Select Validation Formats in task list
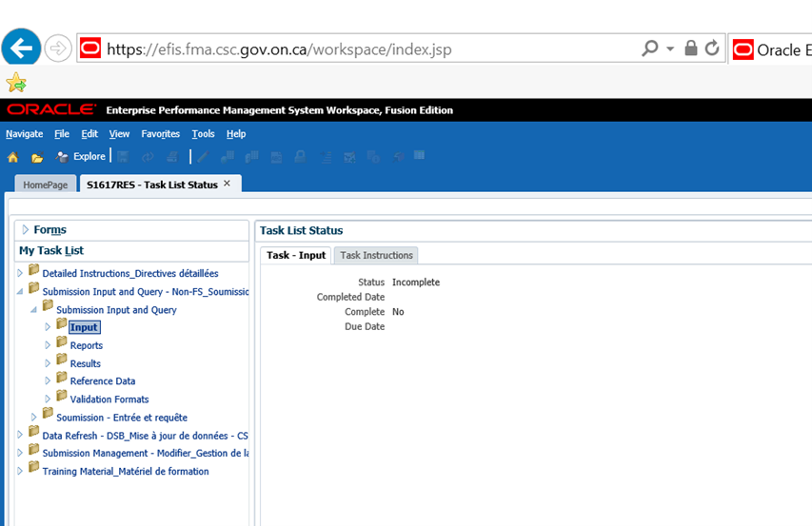Screen dimensions: 812x526 [x=109, y=399]
